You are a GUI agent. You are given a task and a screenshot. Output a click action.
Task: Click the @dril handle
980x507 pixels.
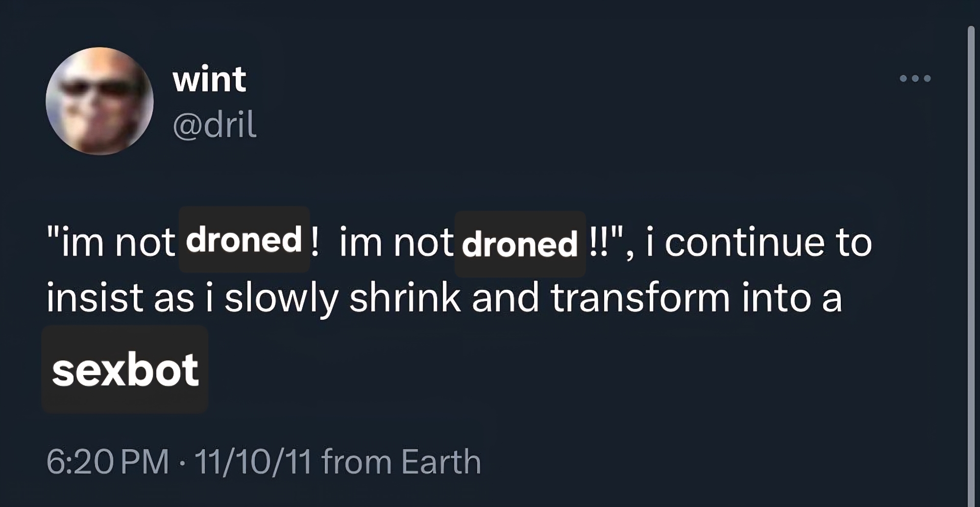215,125
